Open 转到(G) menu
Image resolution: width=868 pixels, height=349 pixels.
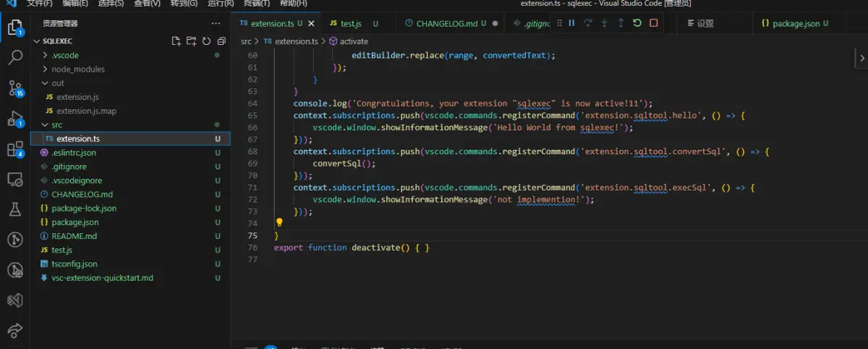184,4
